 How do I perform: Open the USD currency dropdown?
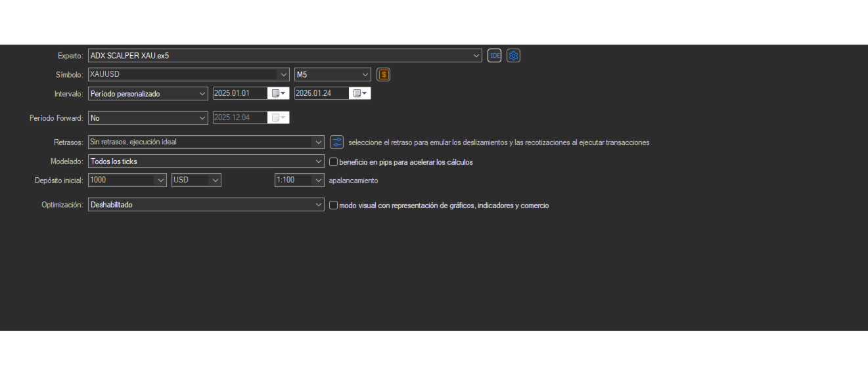coord(216,180)
